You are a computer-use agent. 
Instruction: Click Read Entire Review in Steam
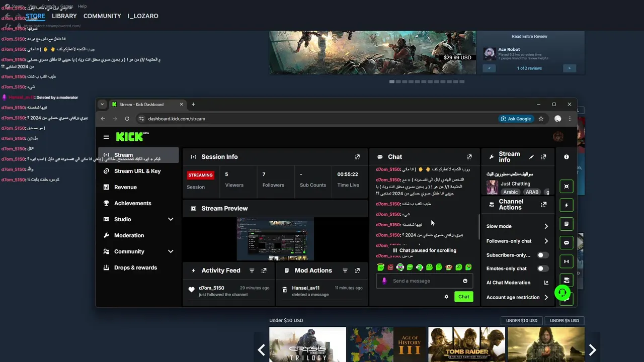pyautogui.click(x=529, y=36)
